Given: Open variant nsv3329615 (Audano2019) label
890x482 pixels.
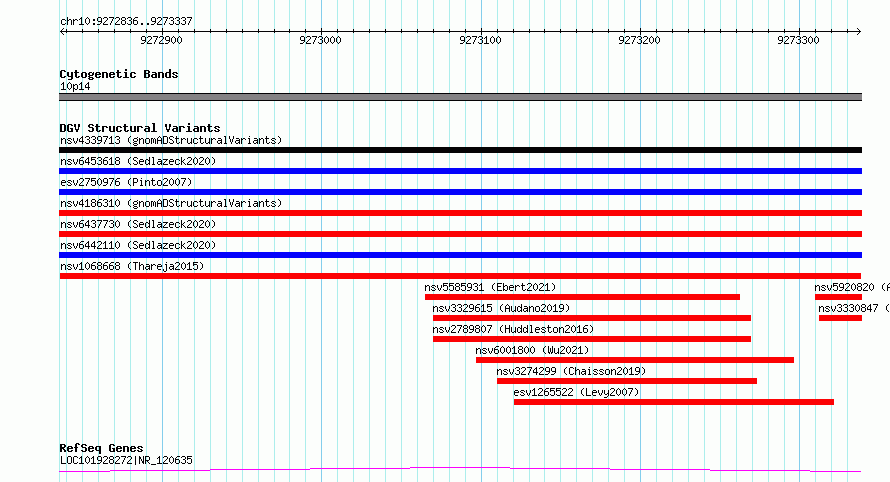Looking at the screenshot, I should coord(501,308).
